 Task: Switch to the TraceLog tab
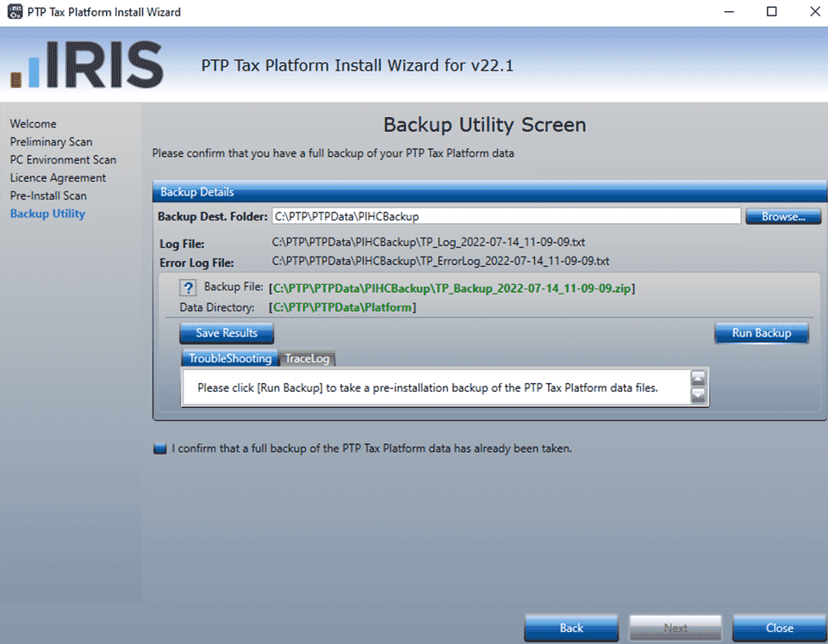pos(307,358)
